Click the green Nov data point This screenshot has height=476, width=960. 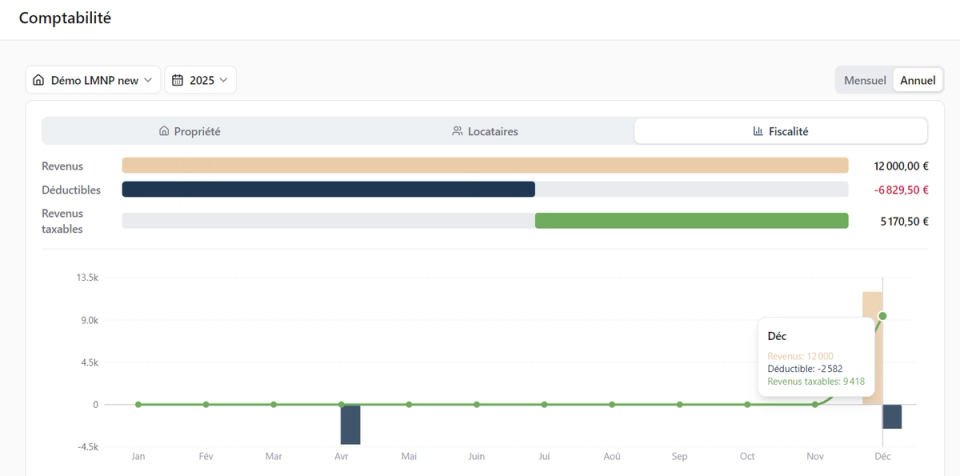pos(815,404)
